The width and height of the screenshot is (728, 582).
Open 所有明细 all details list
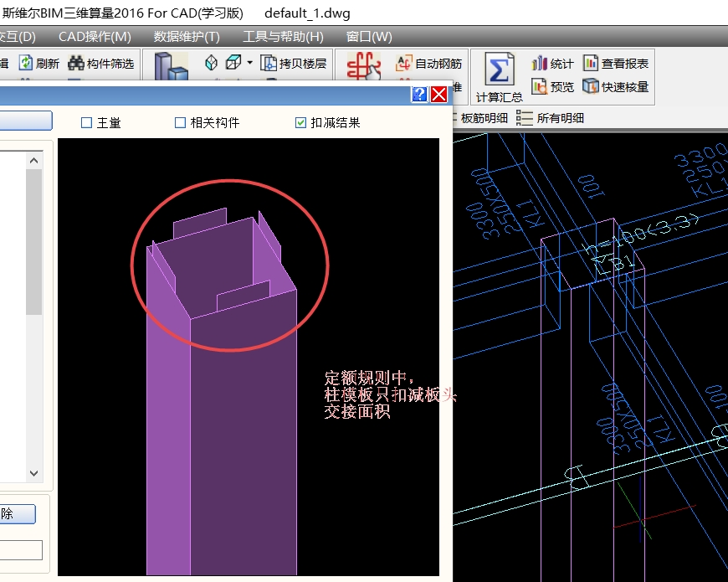pos(550,118)
